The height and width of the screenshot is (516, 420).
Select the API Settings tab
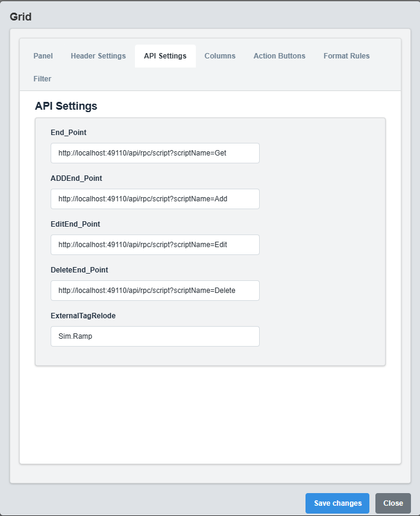[x=165, y=55]
